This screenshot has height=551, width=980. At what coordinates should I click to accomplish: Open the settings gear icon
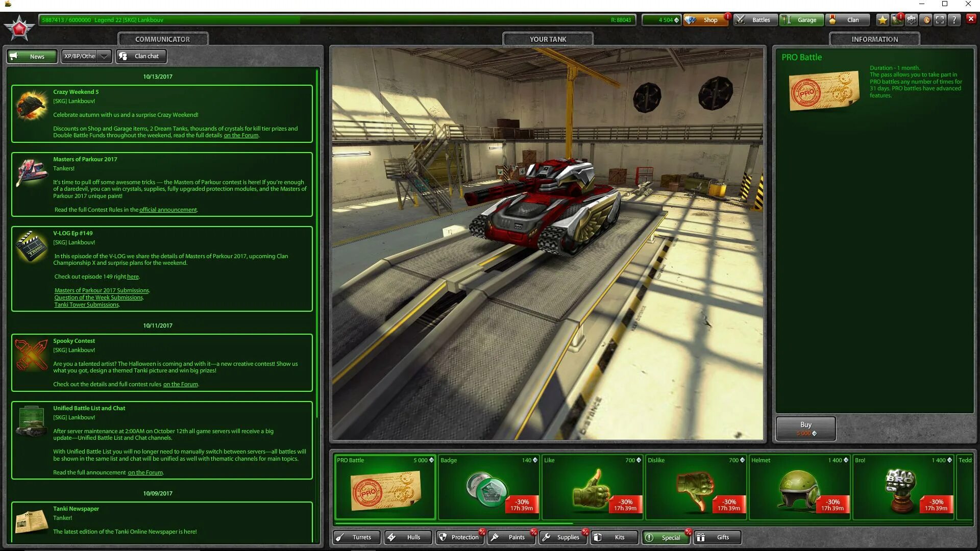click(912, 20)
